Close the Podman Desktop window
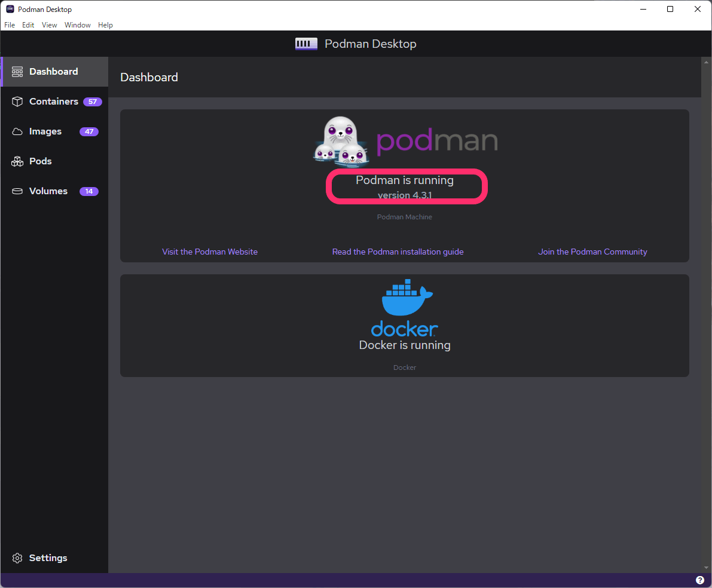The height and width of the screenshot is (588, 712). pos(698,9)
